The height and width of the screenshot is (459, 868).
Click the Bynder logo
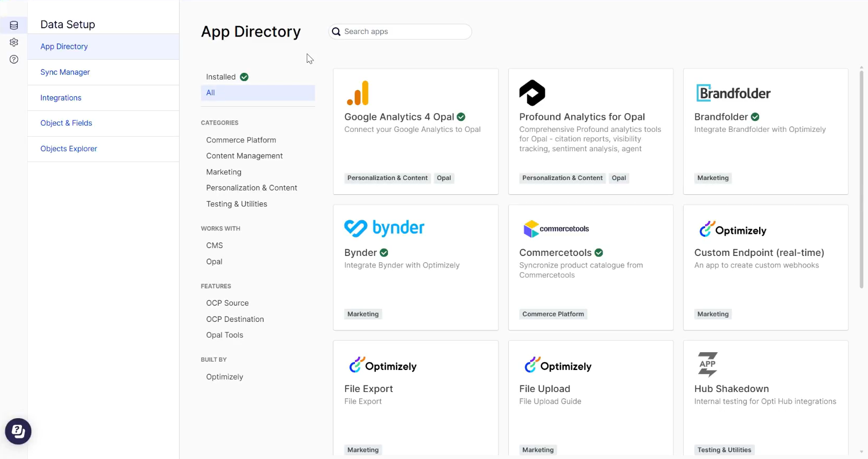point(384,228)
